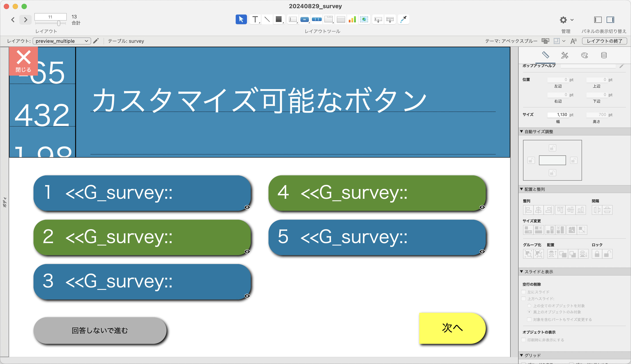Click the text formatting Aa icon
This screenshot has height=364, width=631.
574,41
